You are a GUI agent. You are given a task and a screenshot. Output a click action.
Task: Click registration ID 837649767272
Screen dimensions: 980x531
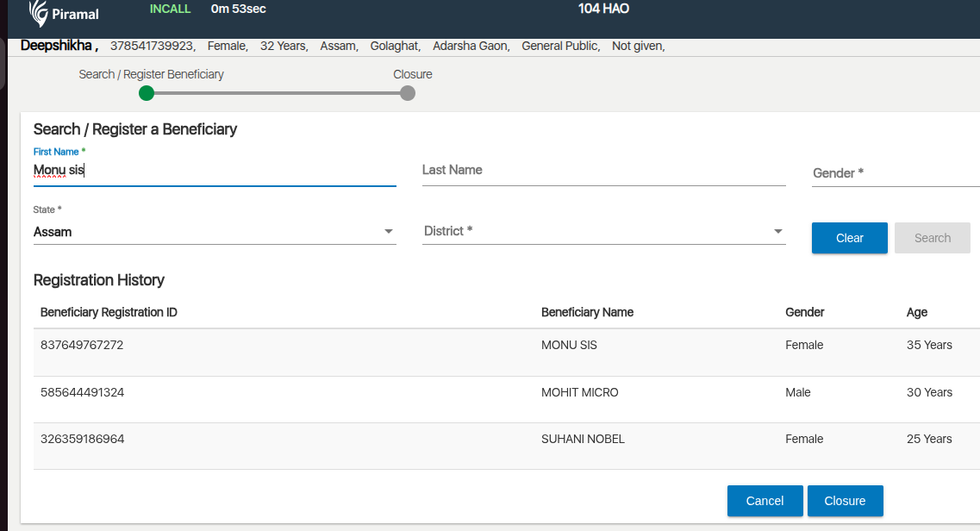[82, 345]
